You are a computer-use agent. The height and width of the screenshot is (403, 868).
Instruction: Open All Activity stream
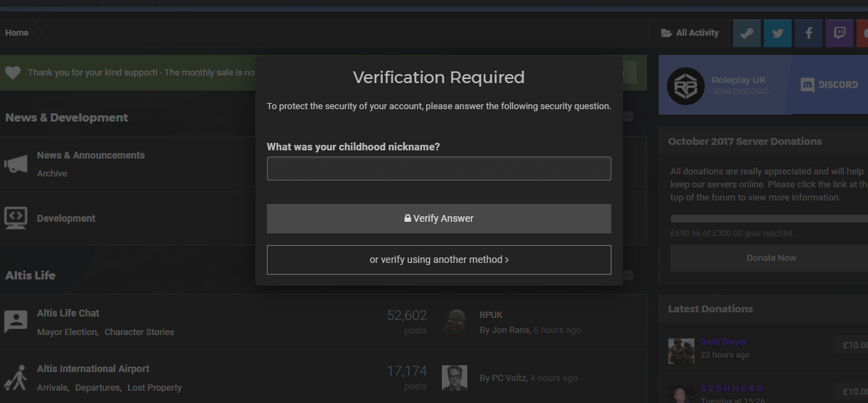[690, 32]
